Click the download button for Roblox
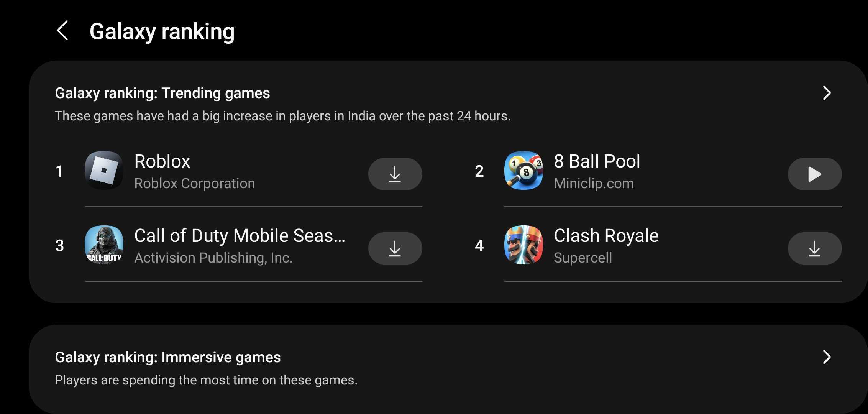Screen dimensions: 868x414 click(395, 174)
